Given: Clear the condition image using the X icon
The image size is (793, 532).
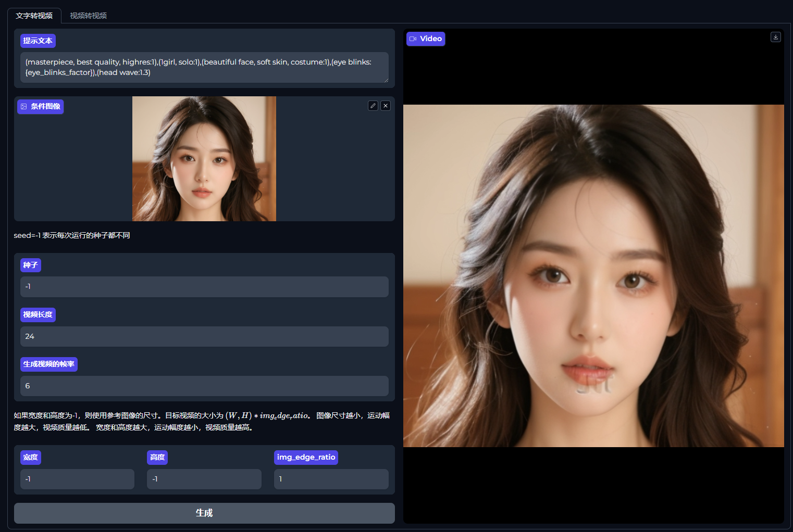Looking at the screenshot, I should [x=386, y=105].
